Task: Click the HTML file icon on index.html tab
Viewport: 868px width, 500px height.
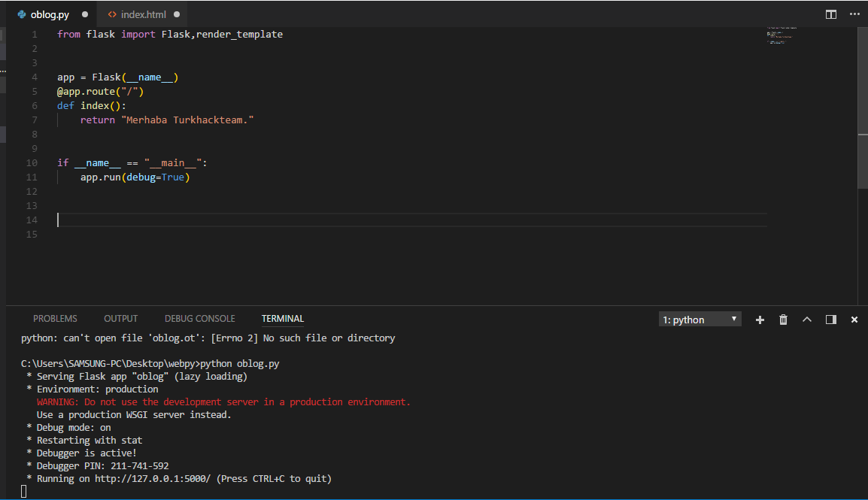Action: click(112, 14)
